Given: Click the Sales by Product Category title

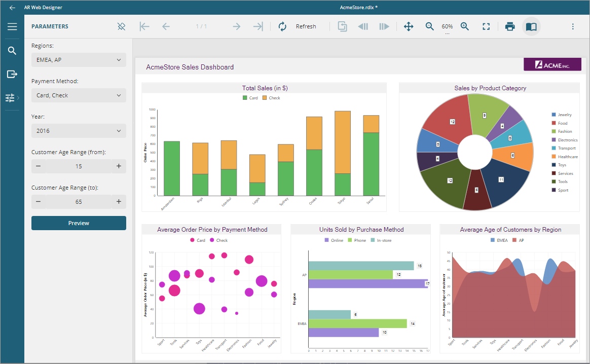Looking at the screenshot, I should point(490,88).
